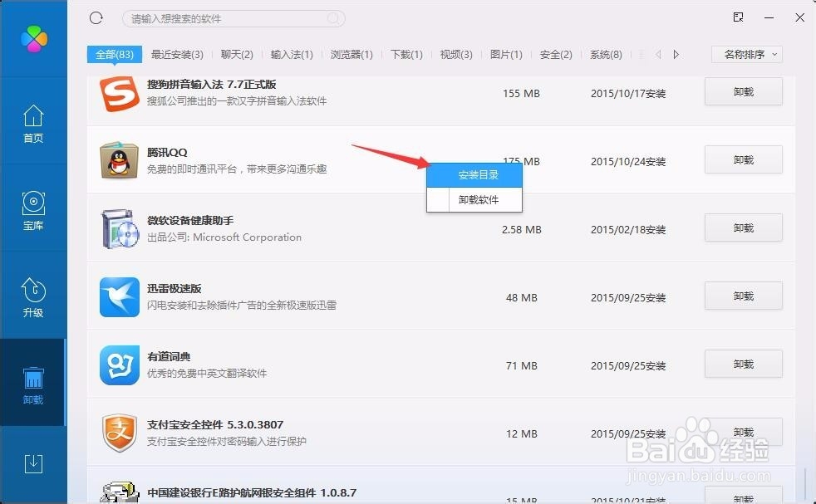Uninstall 微软设备健康助手 with its 卸载 button

click(743, 228)
